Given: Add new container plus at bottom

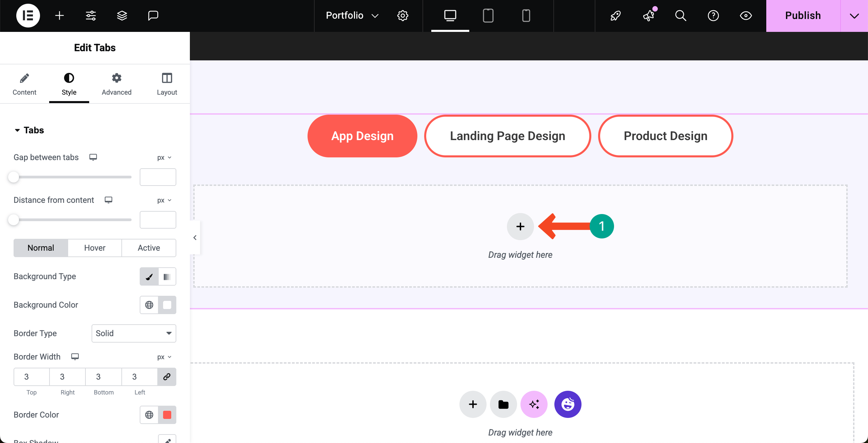Looking at the screenshot, I should [x=473, y=404].
